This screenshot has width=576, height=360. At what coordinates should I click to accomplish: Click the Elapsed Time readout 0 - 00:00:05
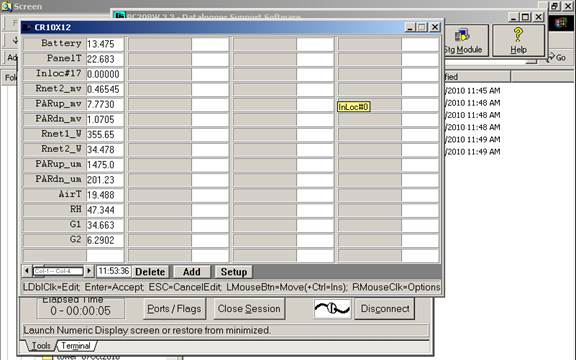[x=80, y=311]
